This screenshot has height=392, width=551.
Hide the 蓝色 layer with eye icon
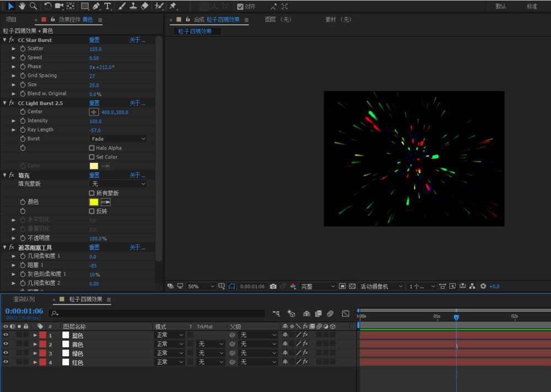[x=6, y=335]
